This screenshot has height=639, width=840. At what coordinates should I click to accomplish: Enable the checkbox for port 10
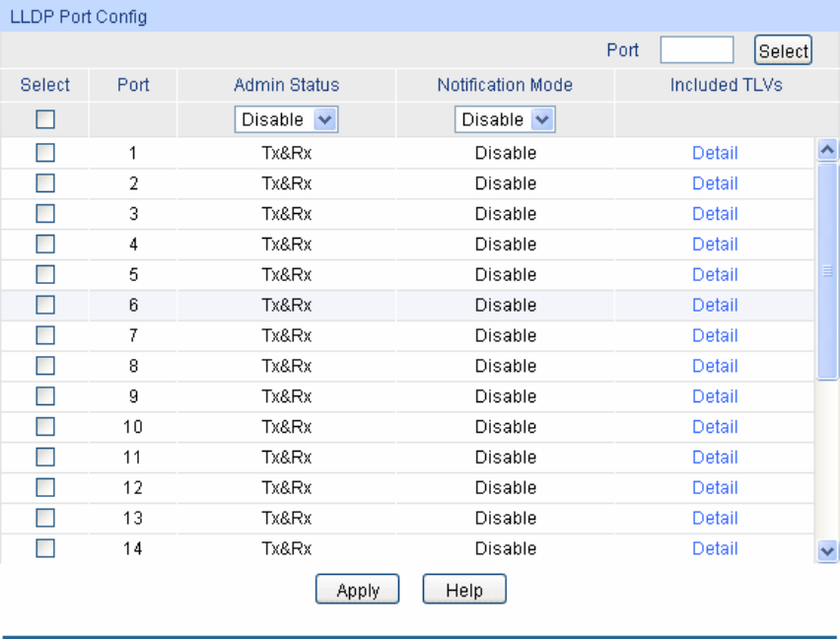click(44, 427)
